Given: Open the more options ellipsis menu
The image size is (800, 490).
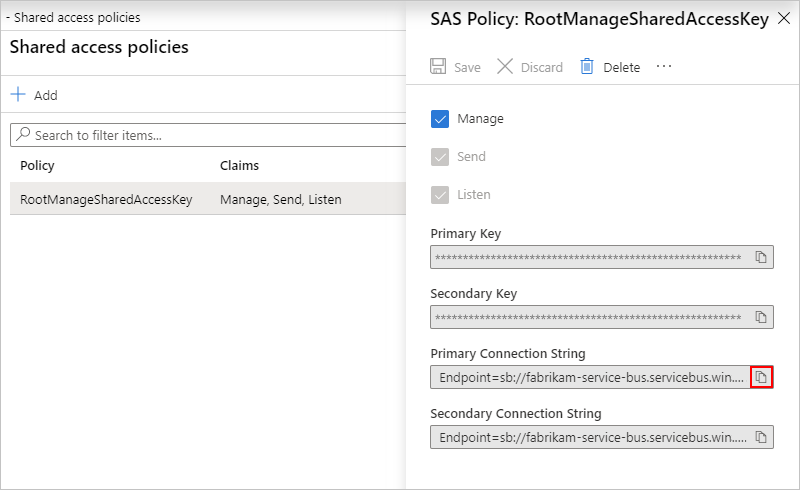Looking at the screenshot, I should (x=664, y=67).
